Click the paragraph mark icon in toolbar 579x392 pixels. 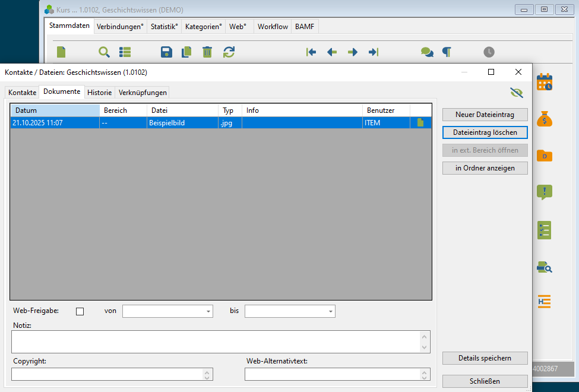click(447, 52)
